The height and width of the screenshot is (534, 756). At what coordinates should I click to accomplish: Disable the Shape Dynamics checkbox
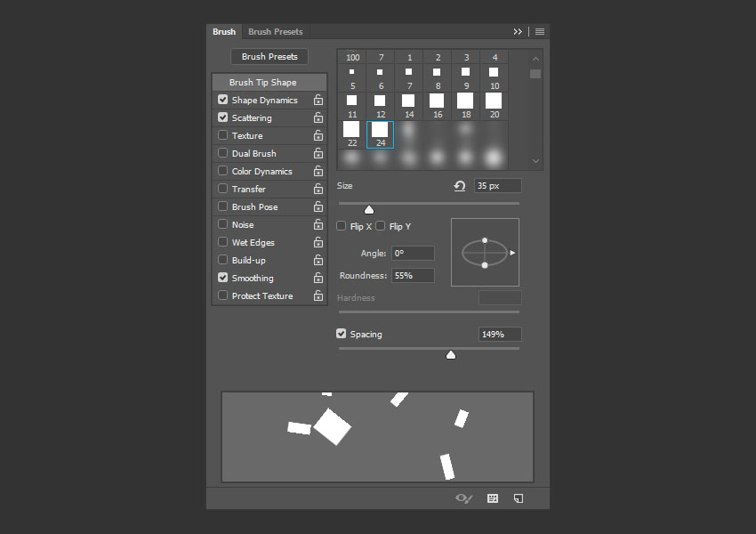222,100
